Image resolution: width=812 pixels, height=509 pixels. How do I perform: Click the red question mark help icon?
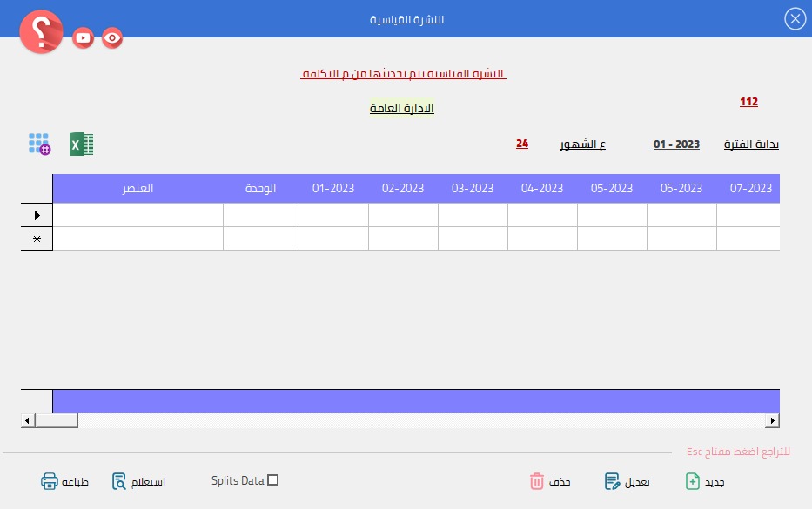tap(41, 32)
